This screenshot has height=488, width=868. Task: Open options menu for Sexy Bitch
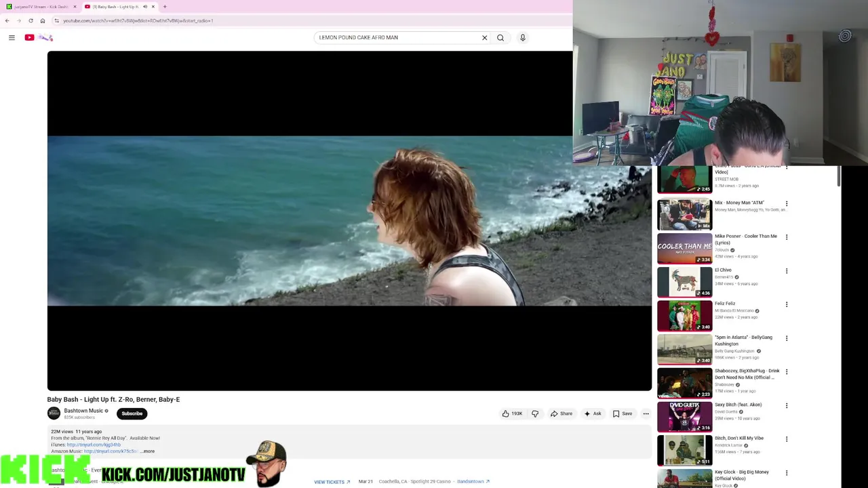click(x=787, y=405)
